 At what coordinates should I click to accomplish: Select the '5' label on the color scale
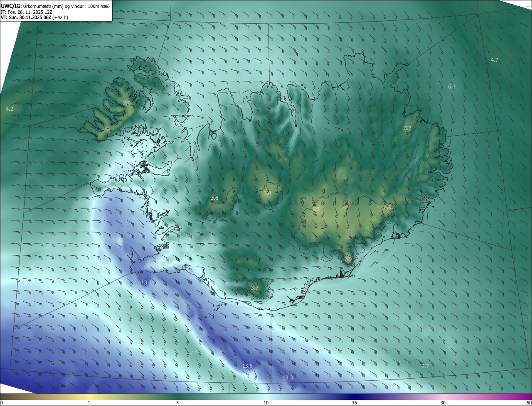[x=177, y=403]
